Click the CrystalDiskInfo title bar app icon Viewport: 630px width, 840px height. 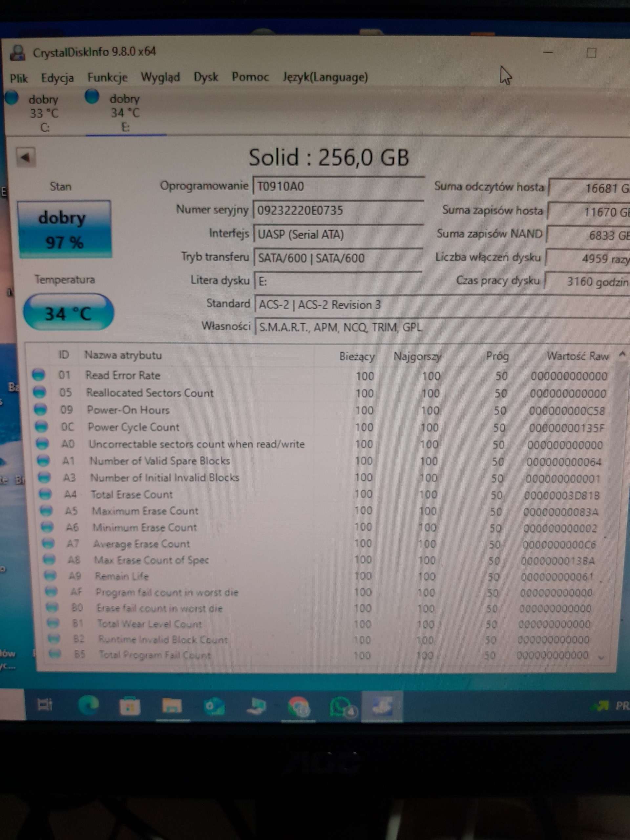(17, 52)
